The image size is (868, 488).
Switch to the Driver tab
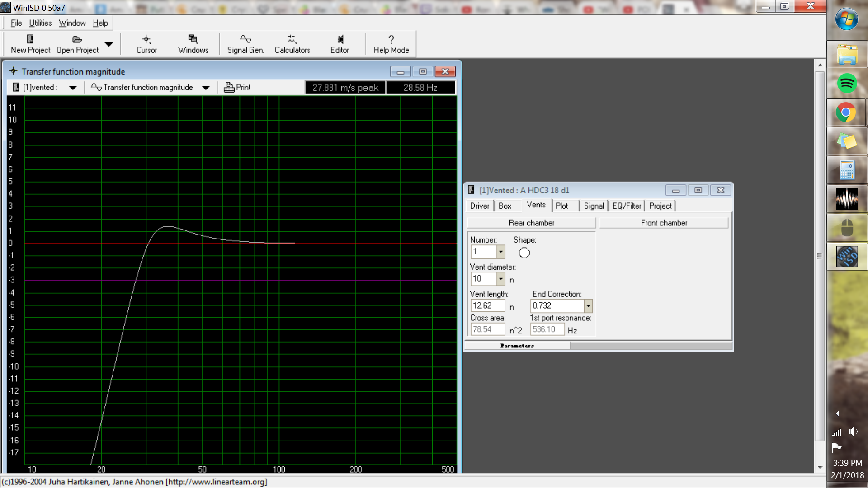[479, 206]
